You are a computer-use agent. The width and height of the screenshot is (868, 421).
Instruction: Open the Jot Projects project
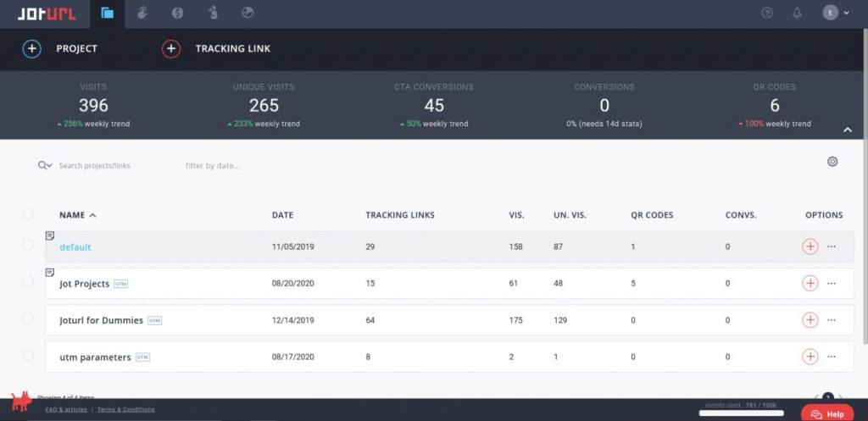(x=84, y=284)
